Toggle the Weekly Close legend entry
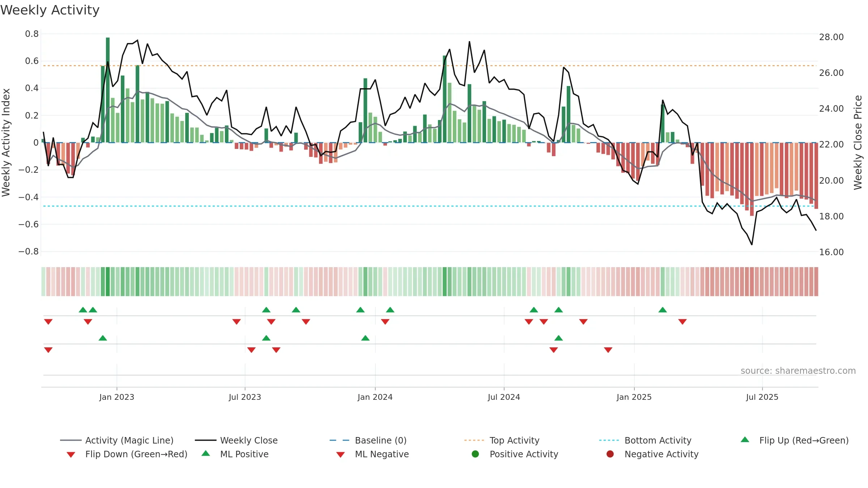868x488 pixels. pos(236,440)
